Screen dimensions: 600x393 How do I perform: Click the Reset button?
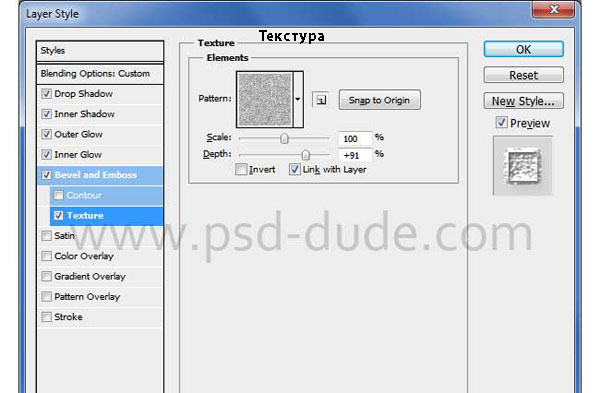point(523,75)
